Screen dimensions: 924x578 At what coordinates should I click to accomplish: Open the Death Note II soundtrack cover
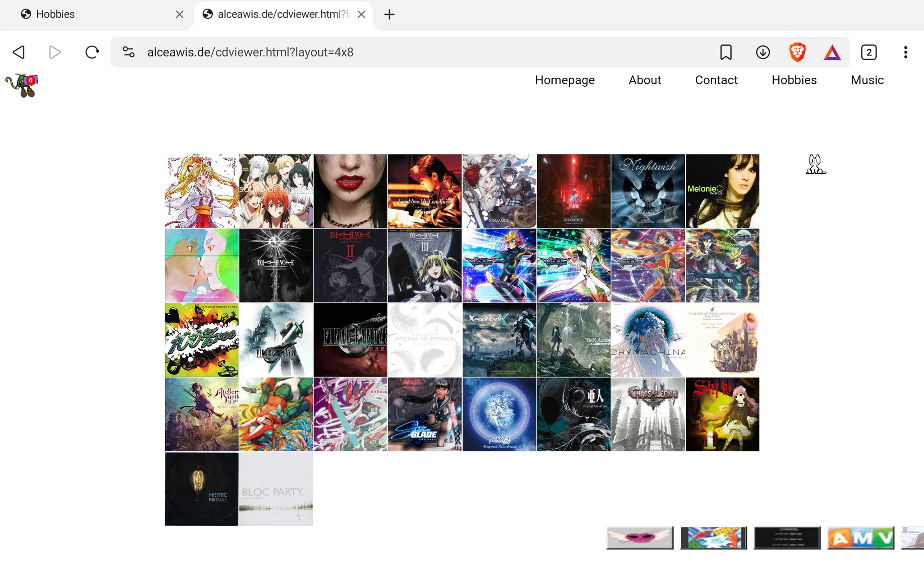[350, 266]
